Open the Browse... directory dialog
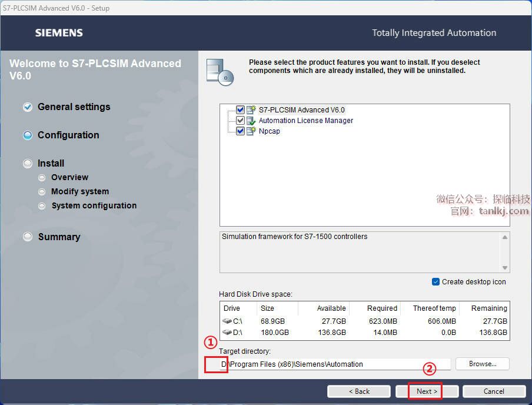 click(482, 364)
